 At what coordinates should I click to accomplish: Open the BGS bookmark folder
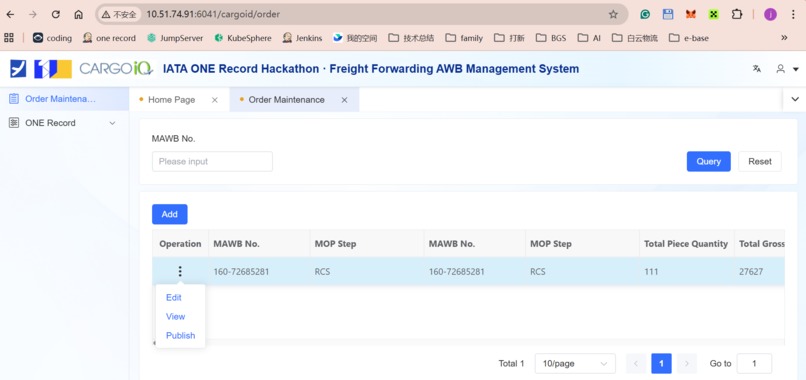(x=551, y=38)
